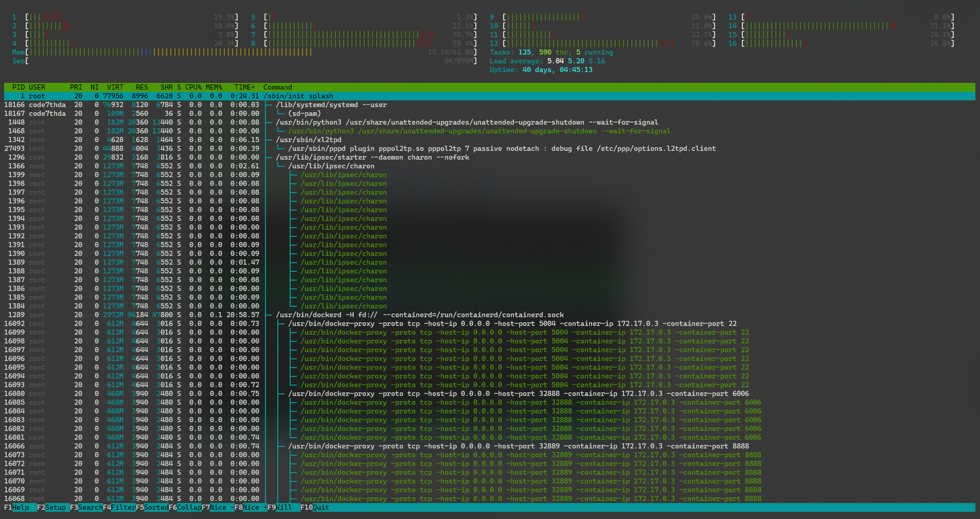
Task: Click code7thda user on PID 18166 row
Action: [47, 105]
